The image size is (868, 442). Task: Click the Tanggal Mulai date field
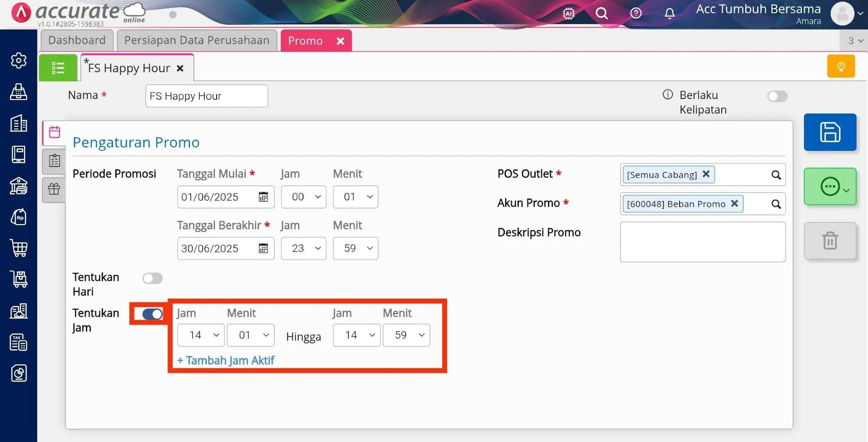point(226,197)
